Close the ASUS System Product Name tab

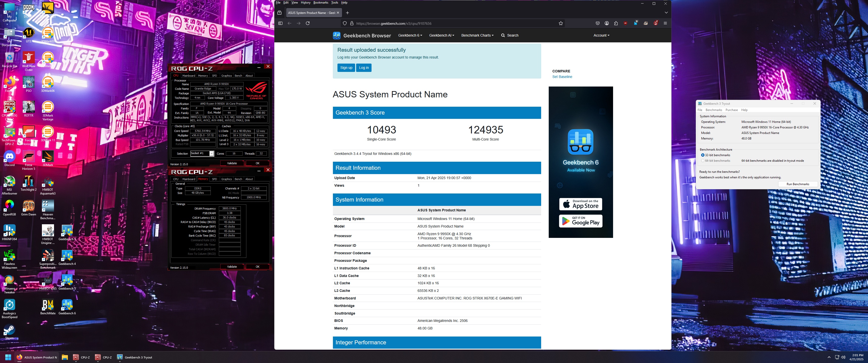coord(338,13)
